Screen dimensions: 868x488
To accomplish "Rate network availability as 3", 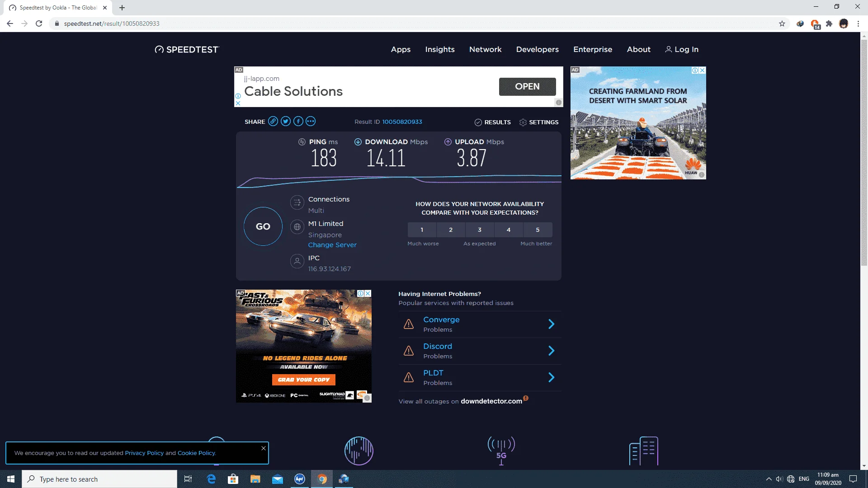I will click(480, 230).
